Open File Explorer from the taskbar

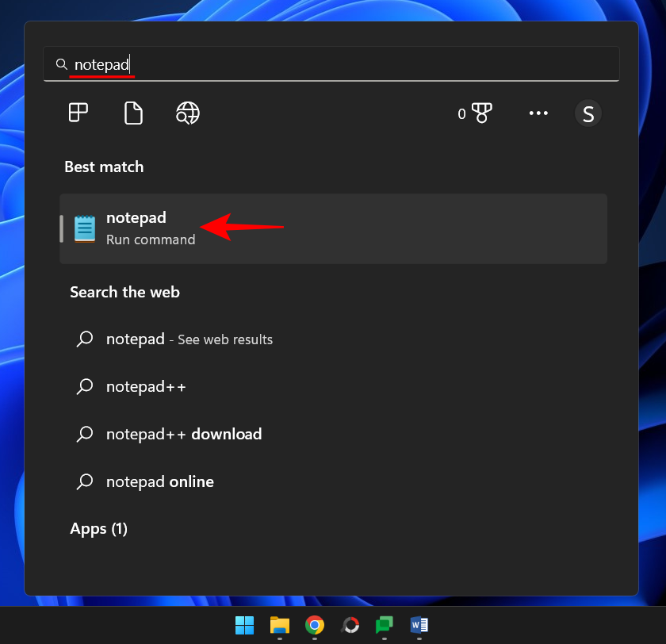coord(279,626)
